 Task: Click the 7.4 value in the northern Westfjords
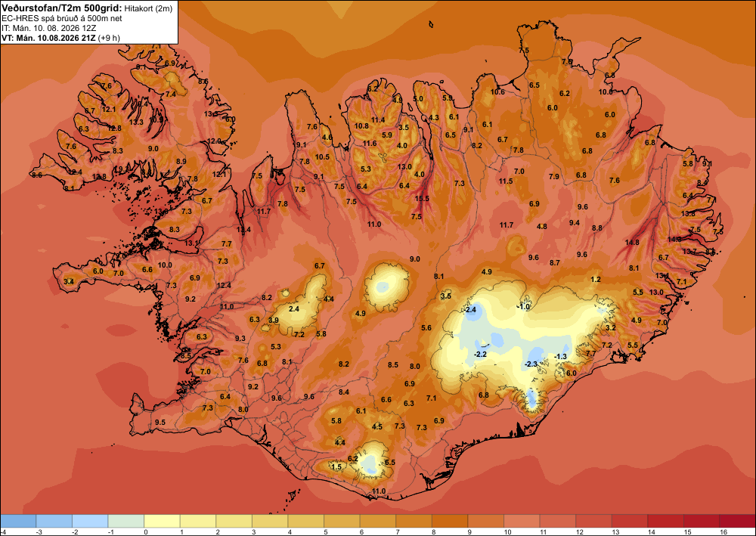tap(171, 94)
